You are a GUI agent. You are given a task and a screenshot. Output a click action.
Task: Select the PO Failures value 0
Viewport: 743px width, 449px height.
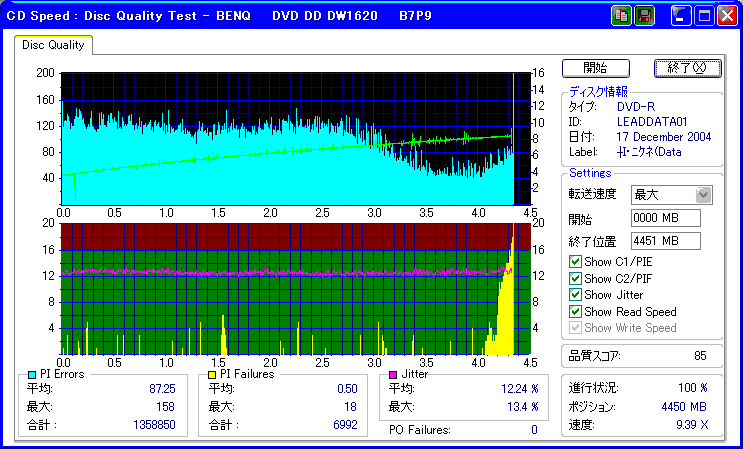pos(534,430)
